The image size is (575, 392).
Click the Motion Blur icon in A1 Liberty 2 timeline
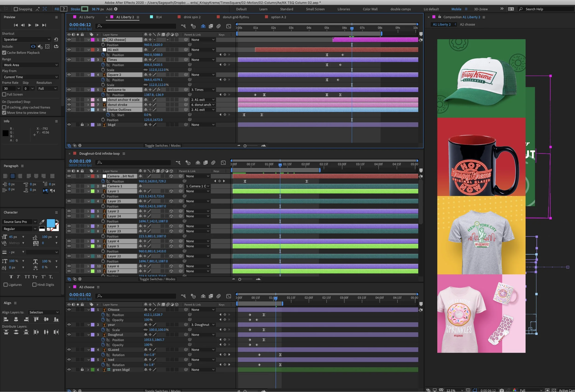click(x=218, y=26)
